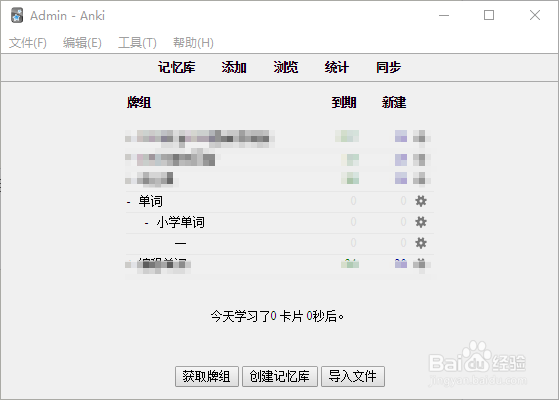Collapse the 单词 deck tree
This screenshot has width=559, height=400.
(x=129, y=202)
